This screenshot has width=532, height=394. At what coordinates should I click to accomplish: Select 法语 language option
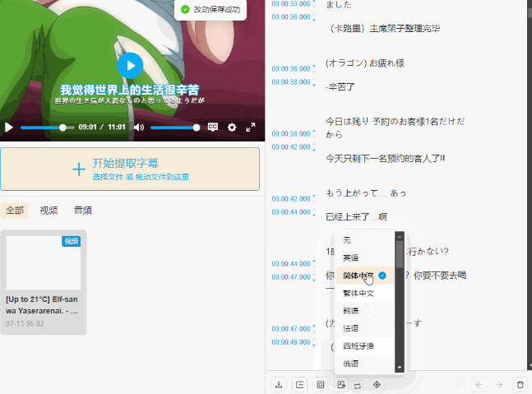click(365, 328)
